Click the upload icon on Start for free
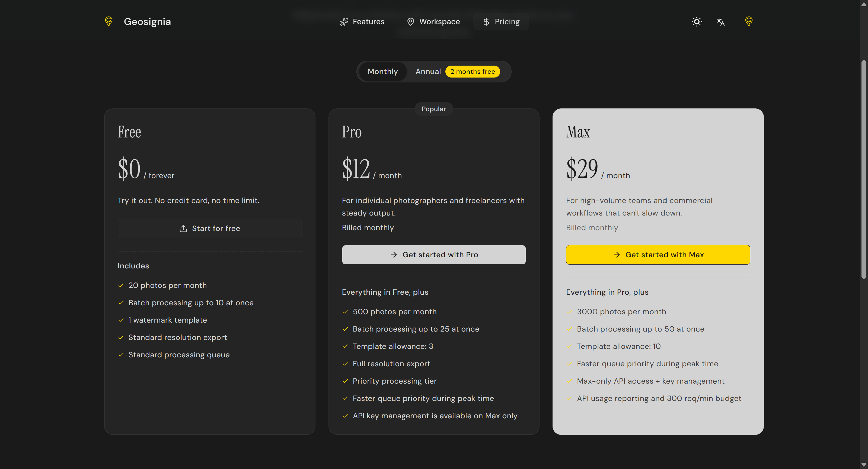The height and width of the screenshot is (469, 868). [x=183, y=228]
